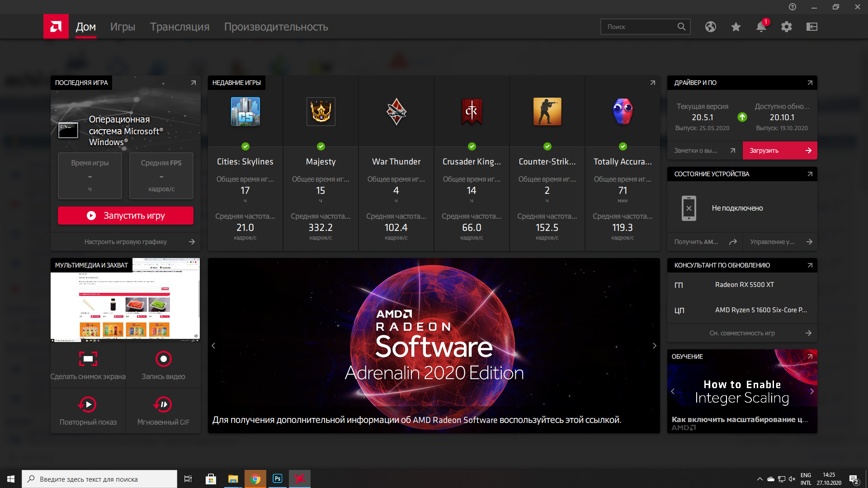Click the Загрузить driver button
This screenshot has width=868, height=488.
coord(780,150)
